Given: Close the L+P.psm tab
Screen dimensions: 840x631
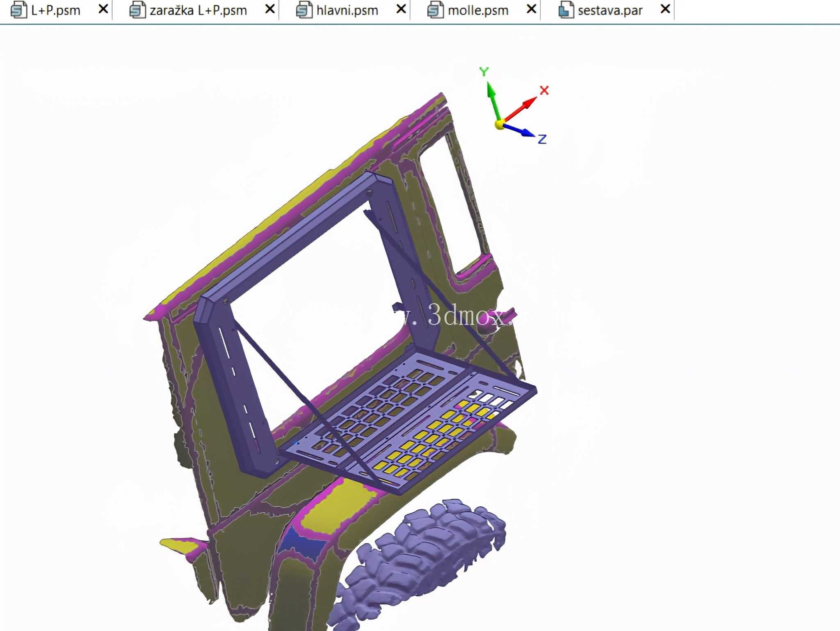Looking at the screenshot, I should pyautogui.click(x=103, y=9).
